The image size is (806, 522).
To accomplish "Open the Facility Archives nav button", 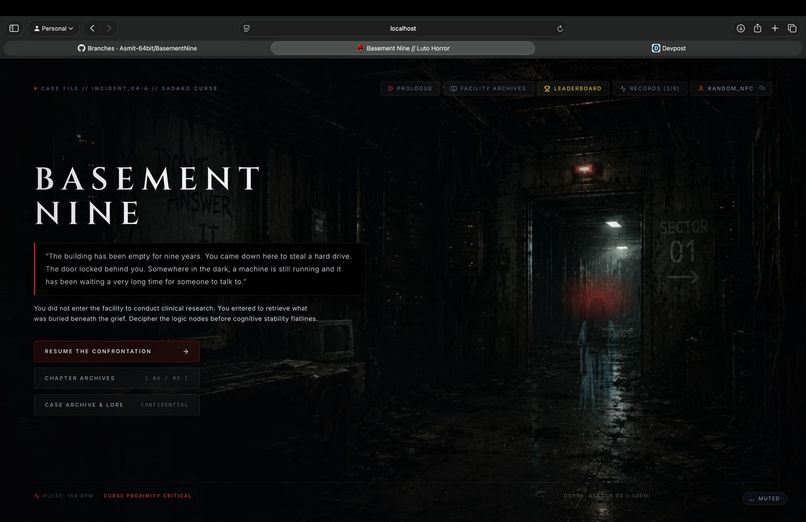I will [x=488, y=88].
